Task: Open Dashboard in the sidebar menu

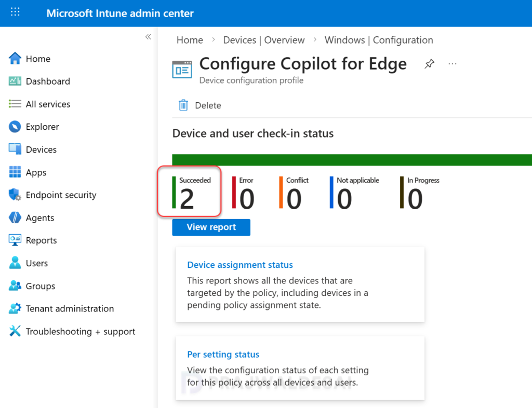Action: [x=48, y=81]
